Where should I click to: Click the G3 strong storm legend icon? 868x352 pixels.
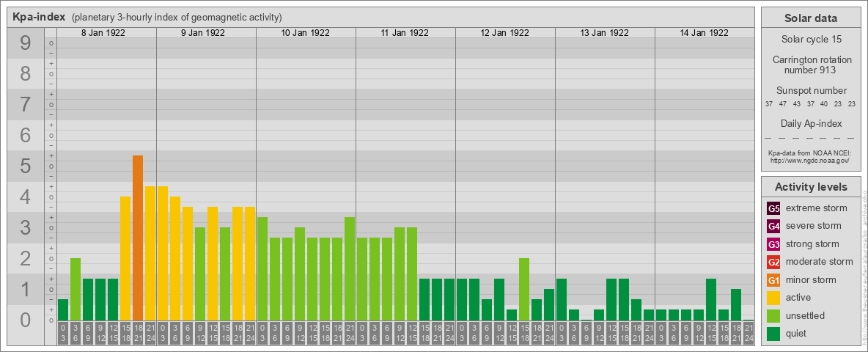click(773, 244)
